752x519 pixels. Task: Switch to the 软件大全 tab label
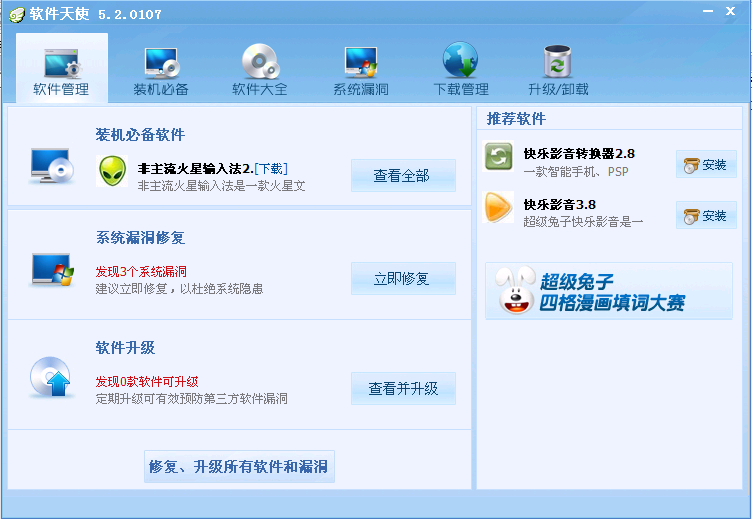tap(260, 89)
